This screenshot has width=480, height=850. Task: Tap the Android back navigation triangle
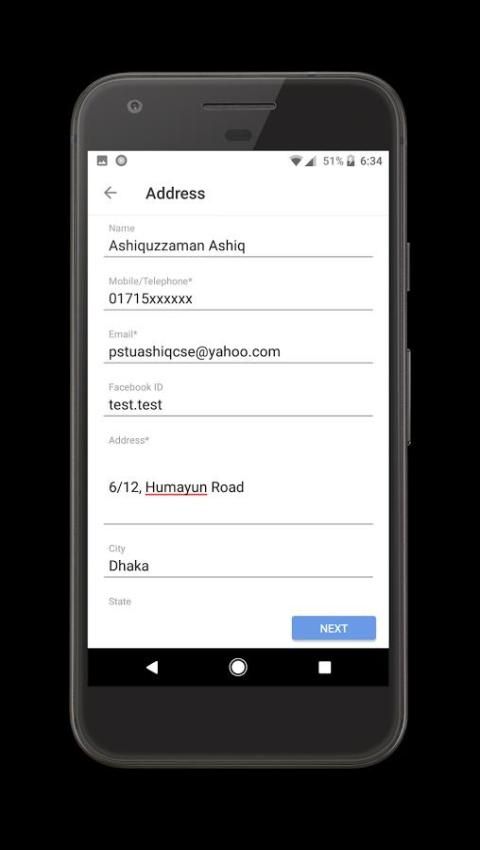(x=152, y=667)
